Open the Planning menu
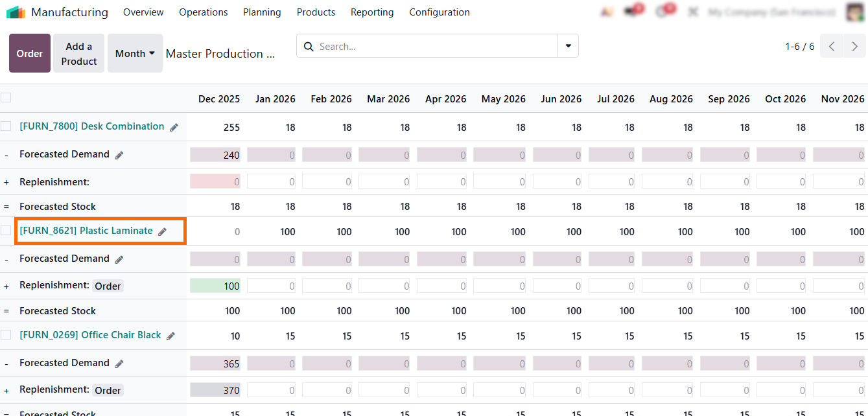Image resolution: width=868 pixels, height=416 pixels. 262,12
